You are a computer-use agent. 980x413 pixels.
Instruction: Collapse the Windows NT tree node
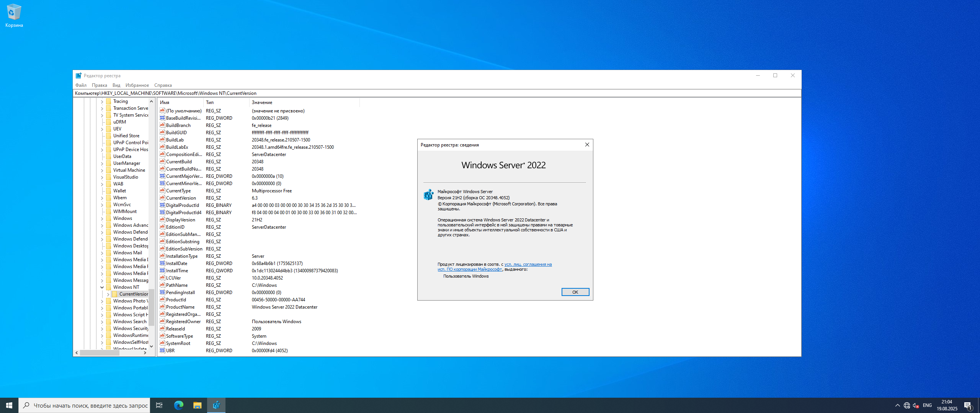point(102,288)
